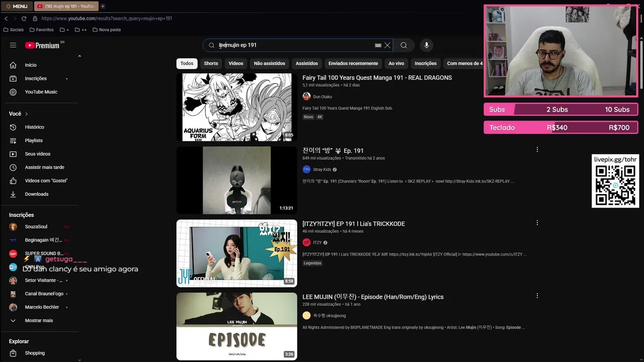Start voice search with microphone icon
This screenshot has width=644, height=362.
(x=426, y=45)
